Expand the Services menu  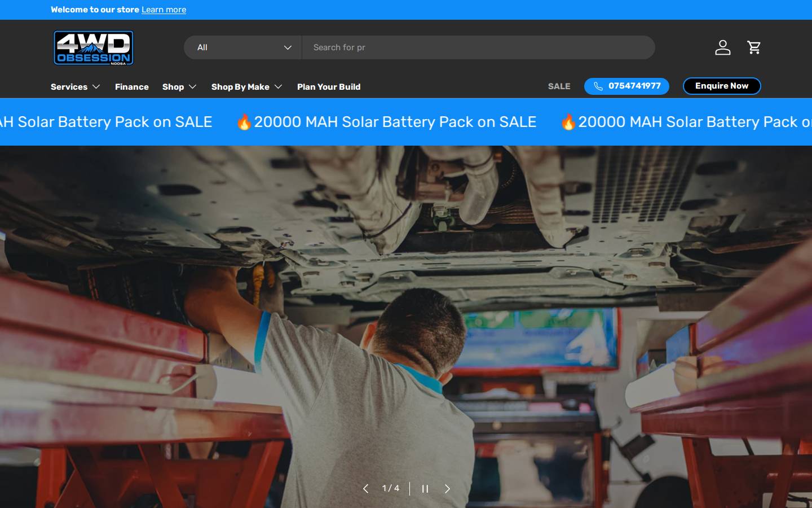tap(76, 87)
